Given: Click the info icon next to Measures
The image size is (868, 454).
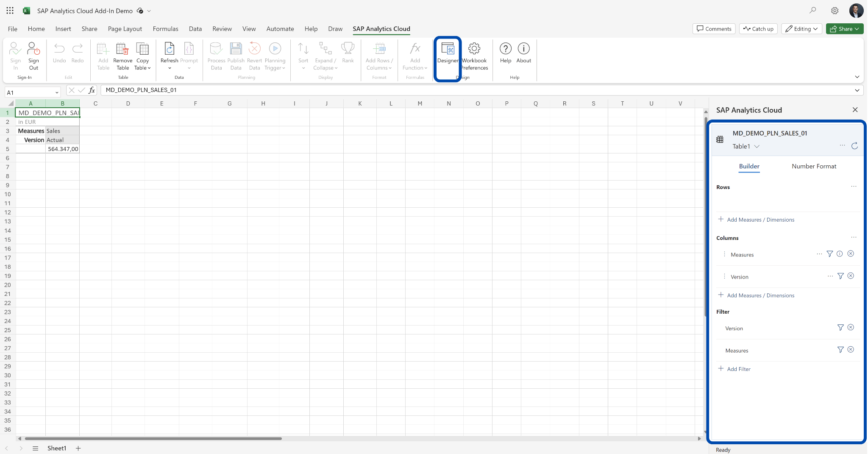Looking at the screenshot, I should [840, 254].
